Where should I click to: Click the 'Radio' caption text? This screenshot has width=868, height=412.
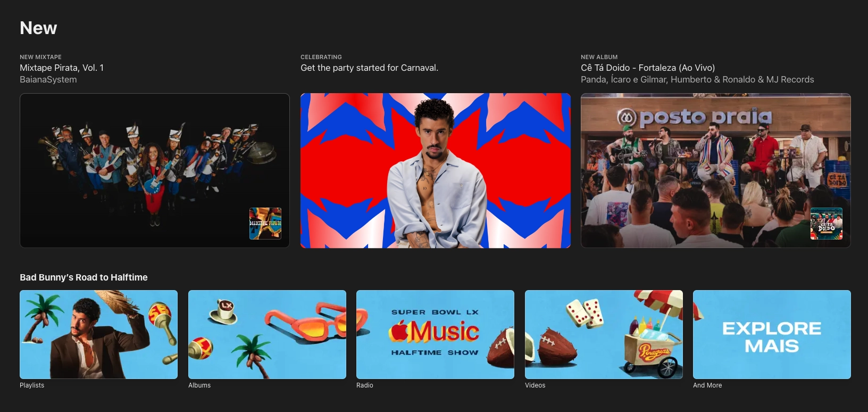(x=365, y=385)
